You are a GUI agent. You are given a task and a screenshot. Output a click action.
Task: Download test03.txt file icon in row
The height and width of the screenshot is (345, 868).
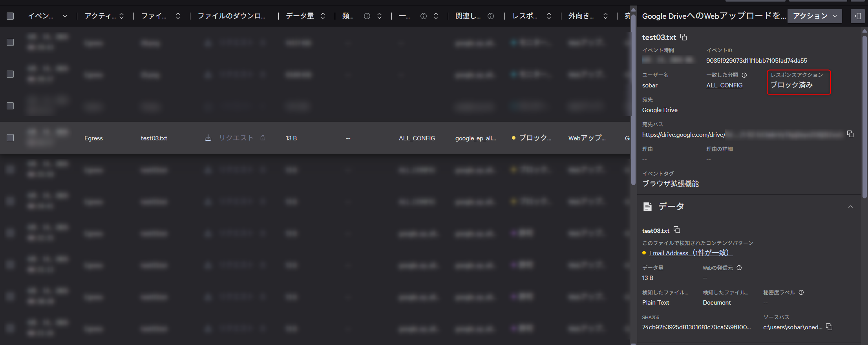(208, 138)
